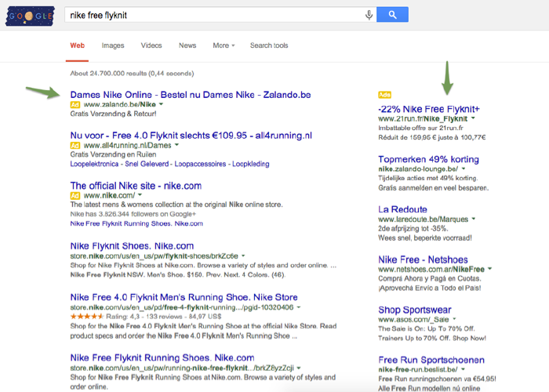Open La Redoute side ad
Image resolution: width=549 pixels, height=392 pixels.
pos(402,209)
